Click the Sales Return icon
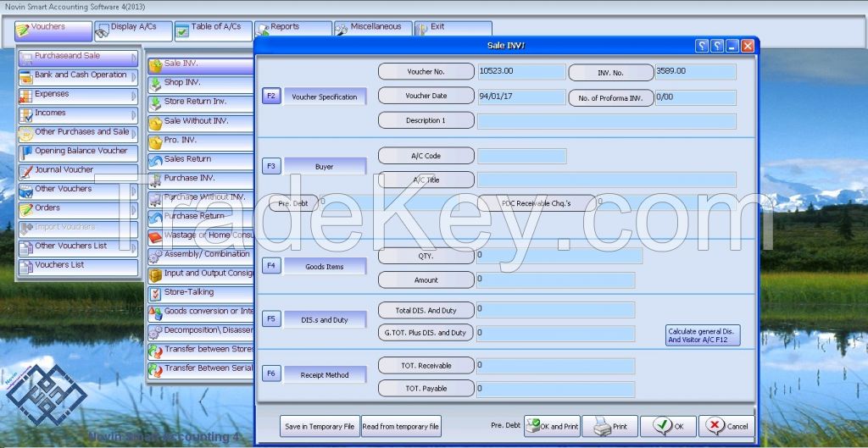 [156, 160]
